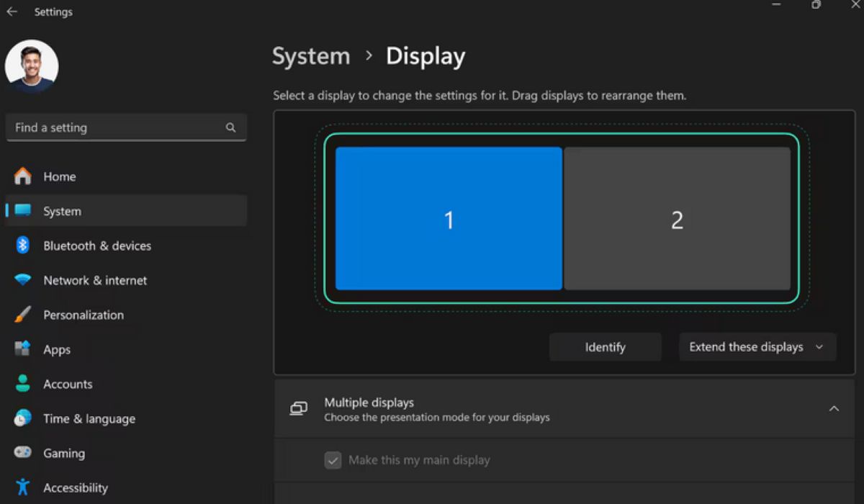
Task: Click the Personalization paintbrush icon
Action: click(23, 315)
